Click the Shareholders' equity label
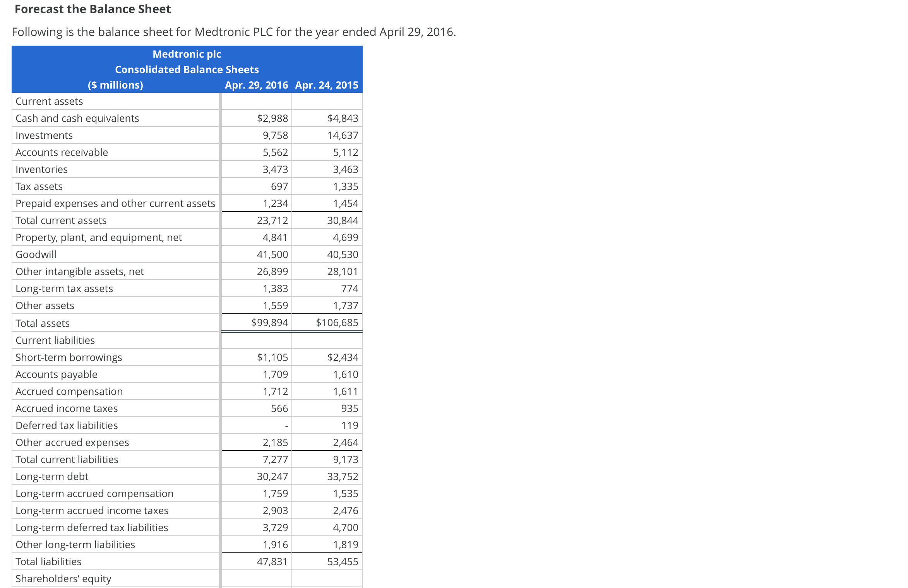The width and height of the screenshot is (908, 588). click(x=63, y=578)
